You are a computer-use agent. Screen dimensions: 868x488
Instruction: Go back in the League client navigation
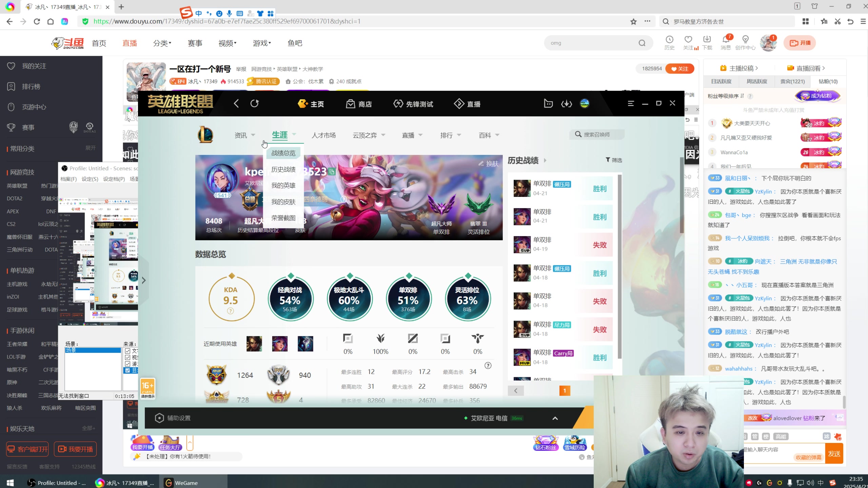coord(236,104)
